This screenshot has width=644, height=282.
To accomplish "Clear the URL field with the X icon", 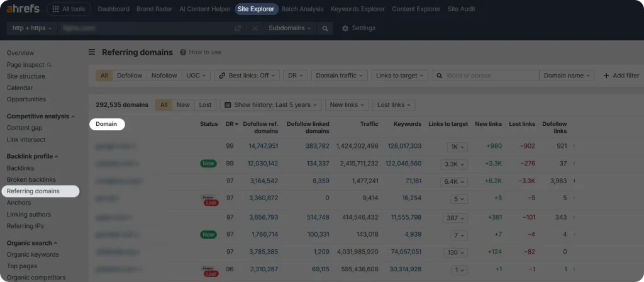I will tap(255, 28).
